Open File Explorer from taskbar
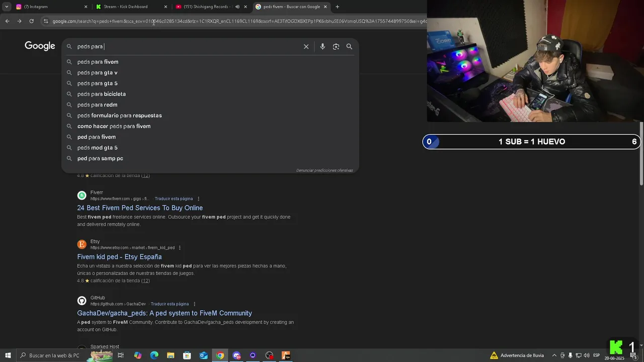The width and height of the screenshot is (644, 362). (171, 355)
